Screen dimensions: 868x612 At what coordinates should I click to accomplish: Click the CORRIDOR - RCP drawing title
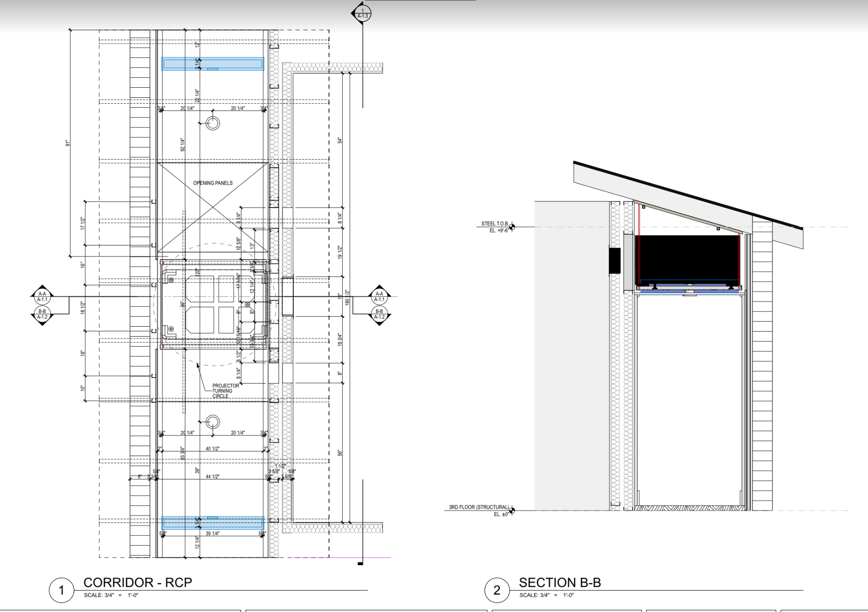point(137,582)
